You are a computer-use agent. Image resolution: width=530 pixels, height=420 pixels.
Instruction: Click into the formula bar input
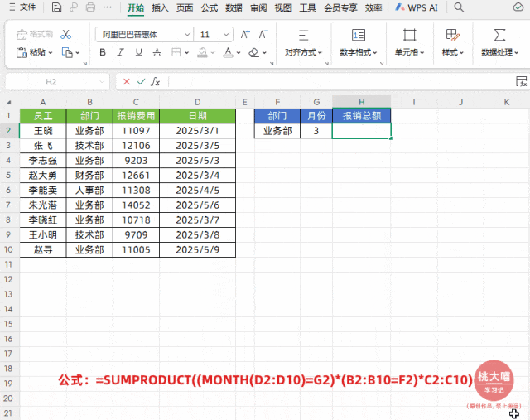(x=340, y=82)
